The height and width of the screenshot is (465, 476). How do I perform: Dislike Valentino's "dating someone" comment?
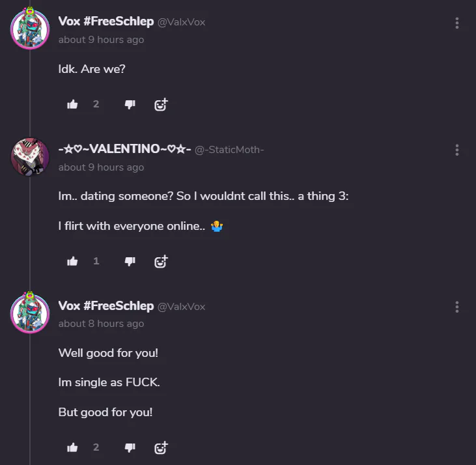point(130,261)
